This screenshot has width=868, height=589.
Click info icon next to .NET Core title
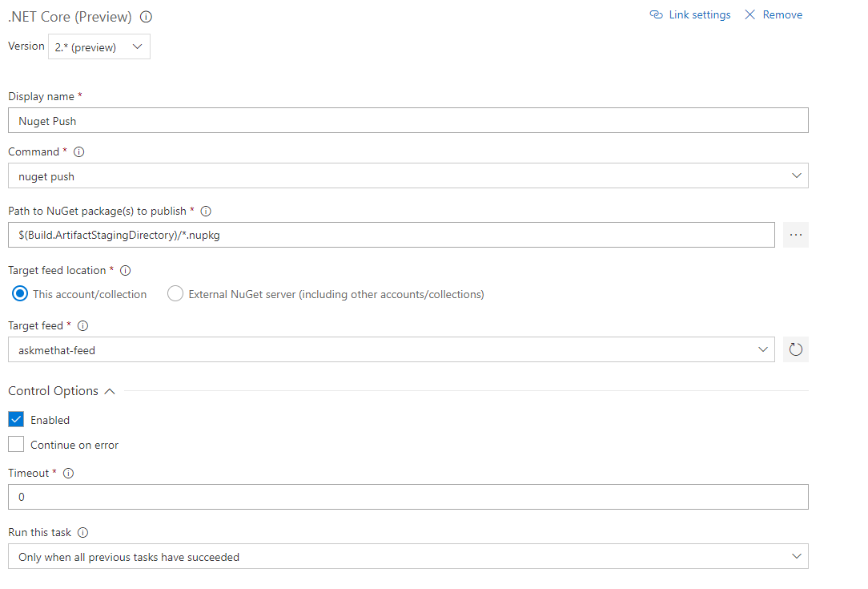point(146,17)
